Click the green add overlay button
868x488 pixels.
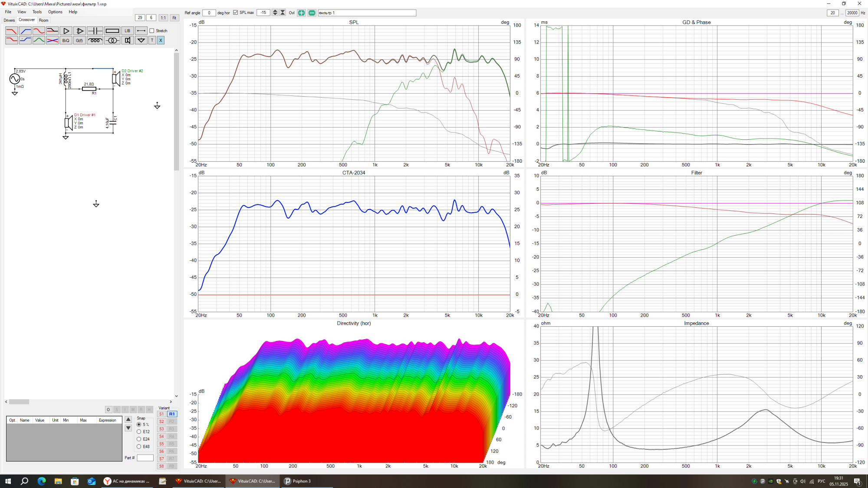[x=301, y=13]
